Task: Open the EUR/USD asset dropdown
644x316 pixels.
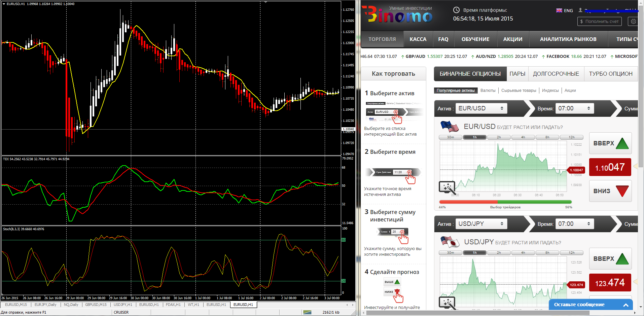Action: (481, 108)
